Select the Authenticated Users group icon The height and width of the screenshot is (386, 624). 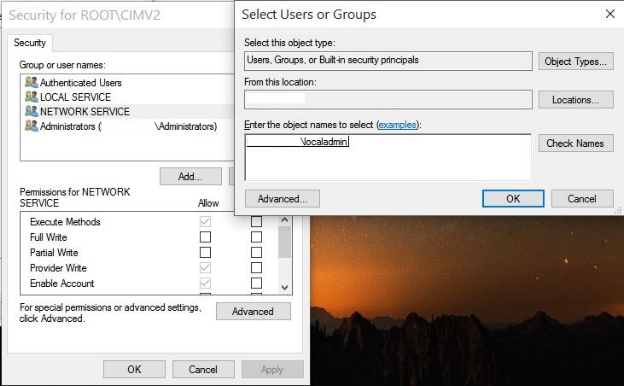tap(31, 82)
